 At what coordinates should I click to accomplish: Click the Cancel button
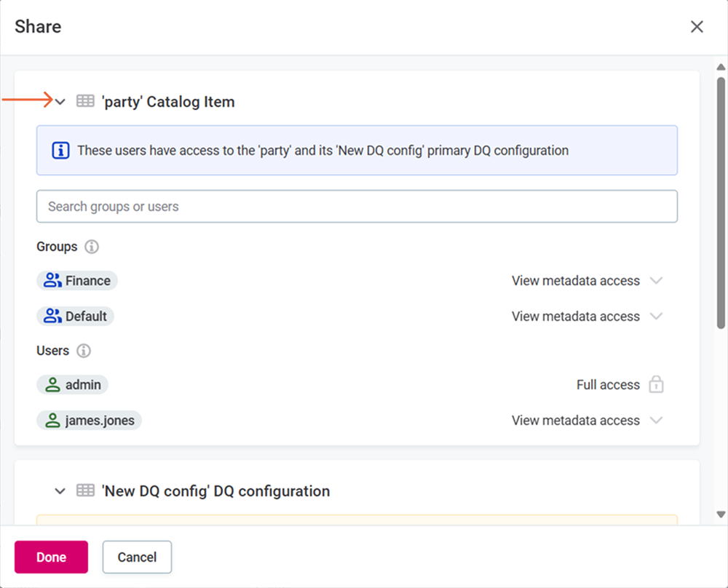(x=137, y=557)
